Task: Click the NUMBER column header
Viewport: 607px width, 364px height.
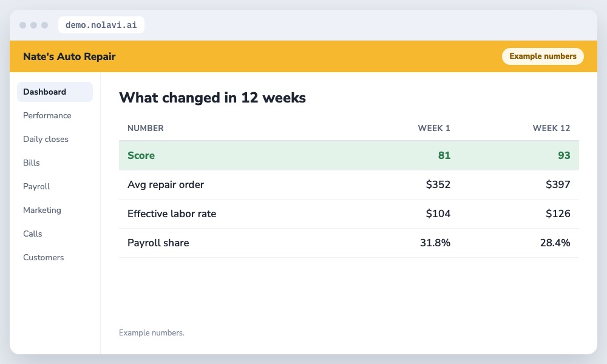Action: point(146,128)
